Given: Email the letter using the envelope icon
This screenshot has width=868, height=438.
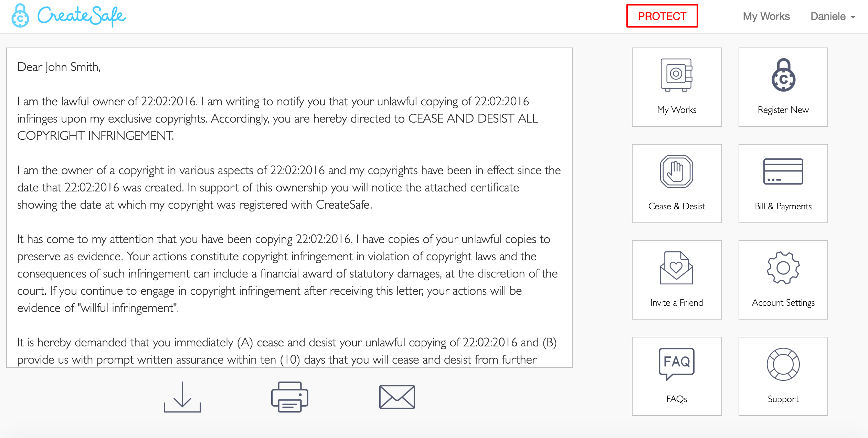Looking at the screenshot, I should tap(397, 397).
